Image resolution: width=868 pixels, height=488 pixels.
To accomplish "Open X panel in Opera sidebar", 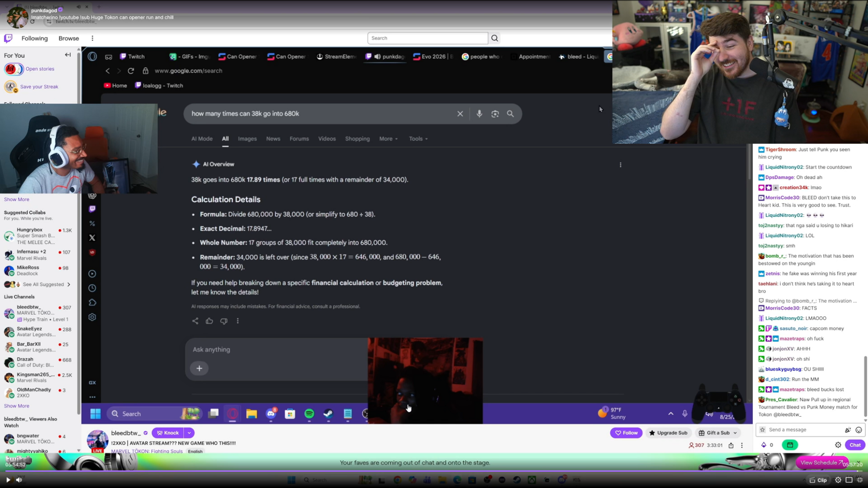I will pyautogui.click(x=92, y=238).
